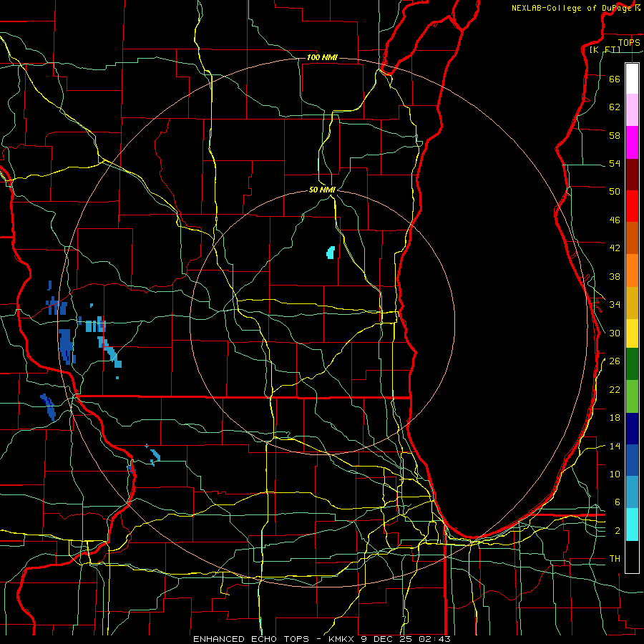The image size is (644, 644).
Task: Click the dark orange legend color band
Action: (632, 238)
